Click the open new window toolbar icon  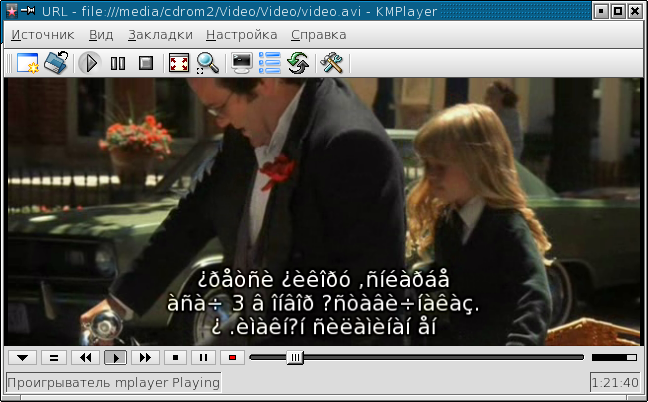tap(28, 63)
